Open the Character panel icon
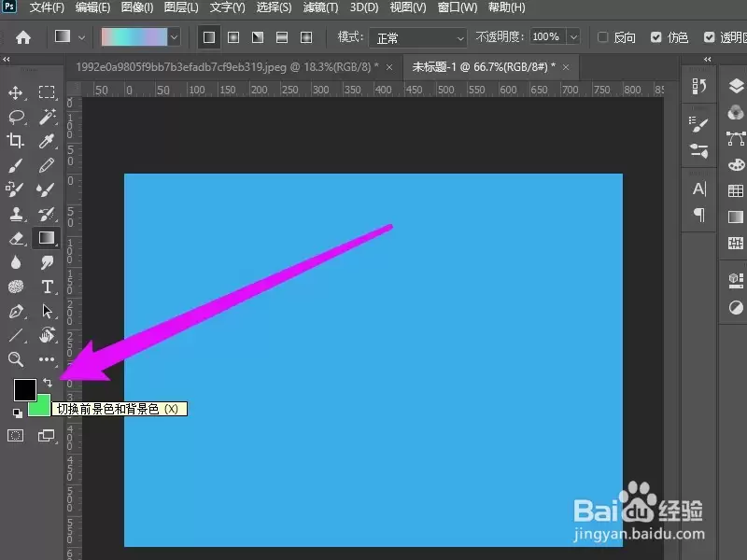 tap(698, 189)
